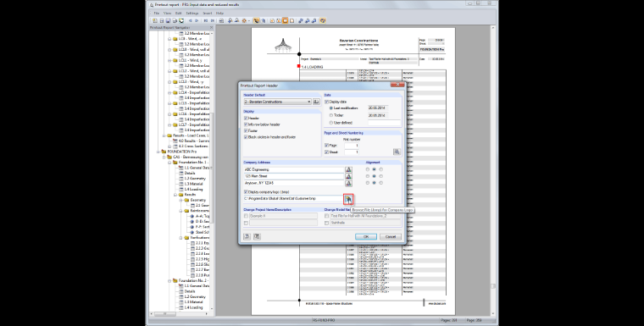Go to next page with blue right arrow
This screenshot has height=326, width=644.
(x=197, y=20)
